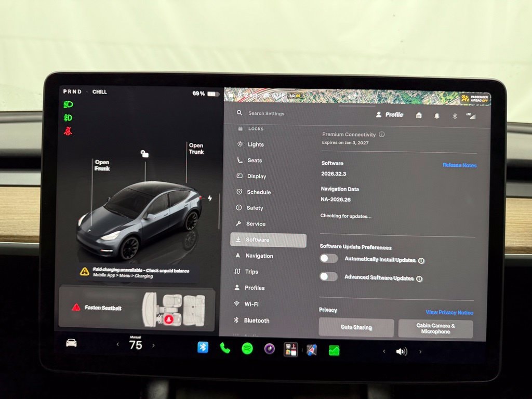Tap the Data Sharing button
Viewport: 532px width, 399px height.
[x=356, y=327]
